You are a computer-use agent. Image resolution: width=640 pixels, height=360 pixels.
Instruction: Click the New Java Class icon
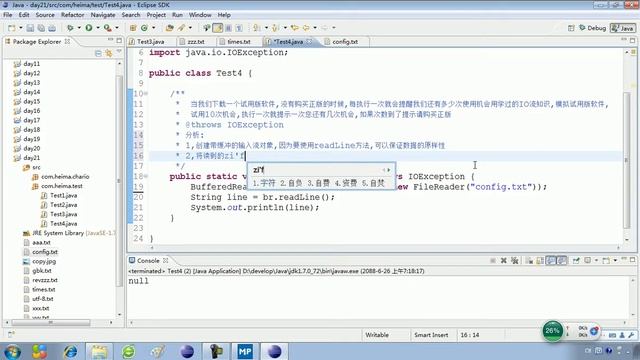tap(144, 28)
